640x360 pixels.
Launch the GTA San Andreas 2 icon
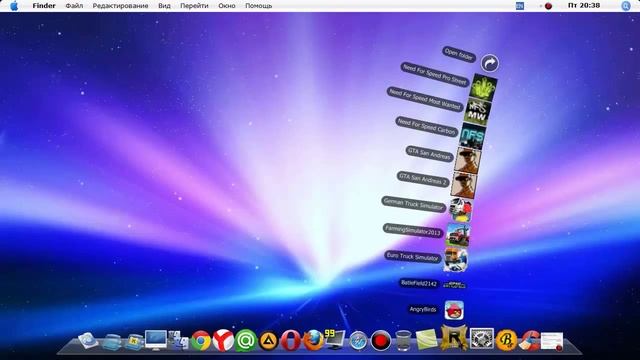coord(464,185)
